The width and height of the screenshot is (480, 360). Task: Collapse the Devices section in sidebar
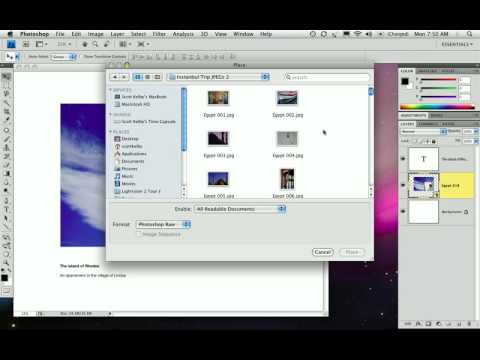[111, 90]
